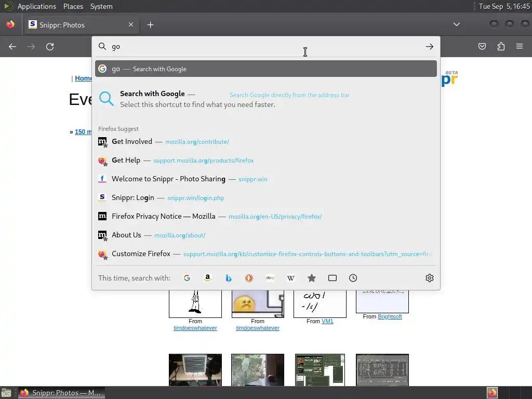Screen dimensions: 532x399
Task: Click the first timdoeswhatever link
Action: click(195, 328)
